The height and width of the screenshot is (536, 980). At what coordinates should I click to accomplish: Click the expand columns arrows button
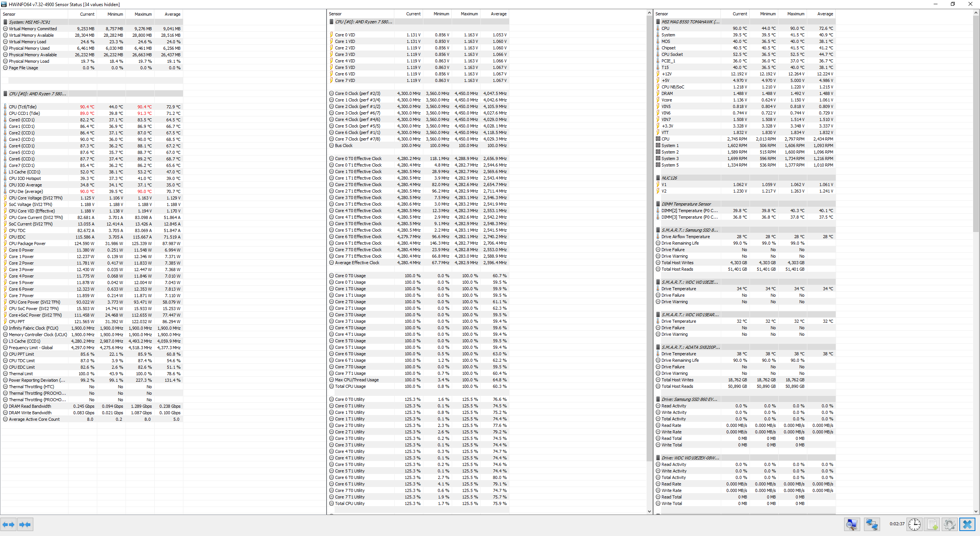point(8,525)
